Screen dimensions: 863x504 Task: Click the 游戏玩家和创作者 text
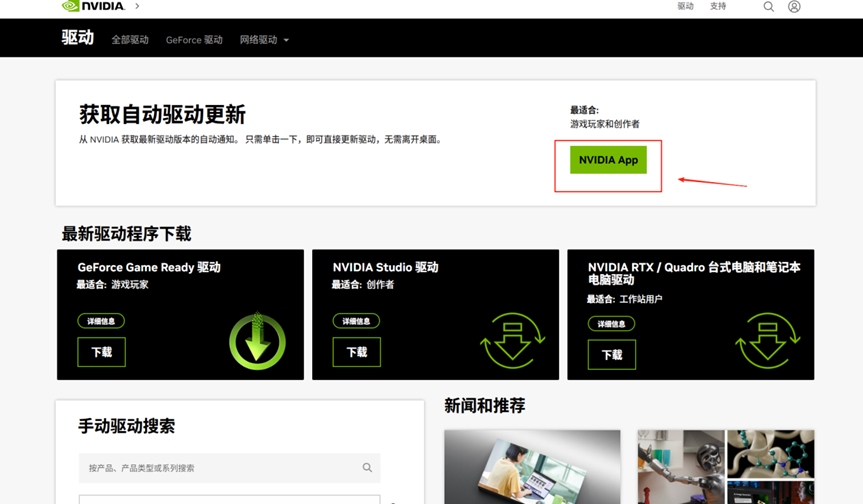(605, 124)
